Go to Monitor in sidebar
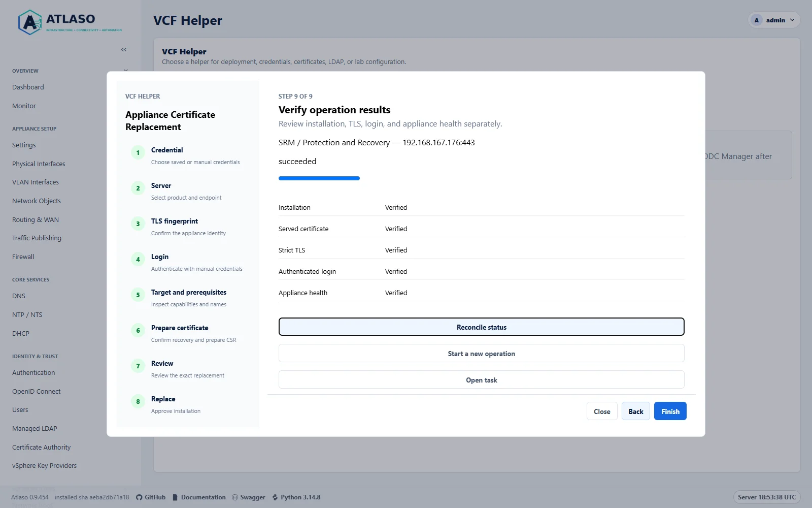812x508 pixels. (24, 106)
